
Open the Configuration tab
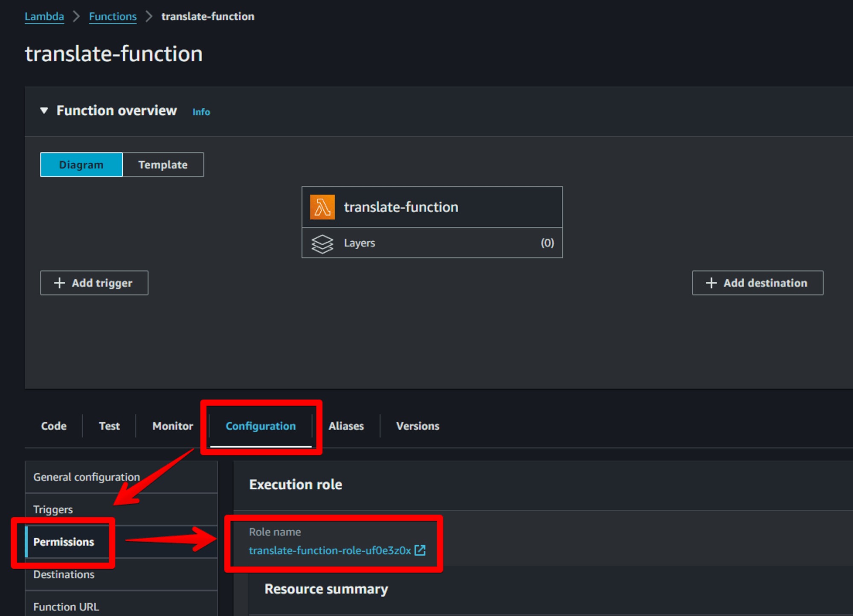click(261, 426)
